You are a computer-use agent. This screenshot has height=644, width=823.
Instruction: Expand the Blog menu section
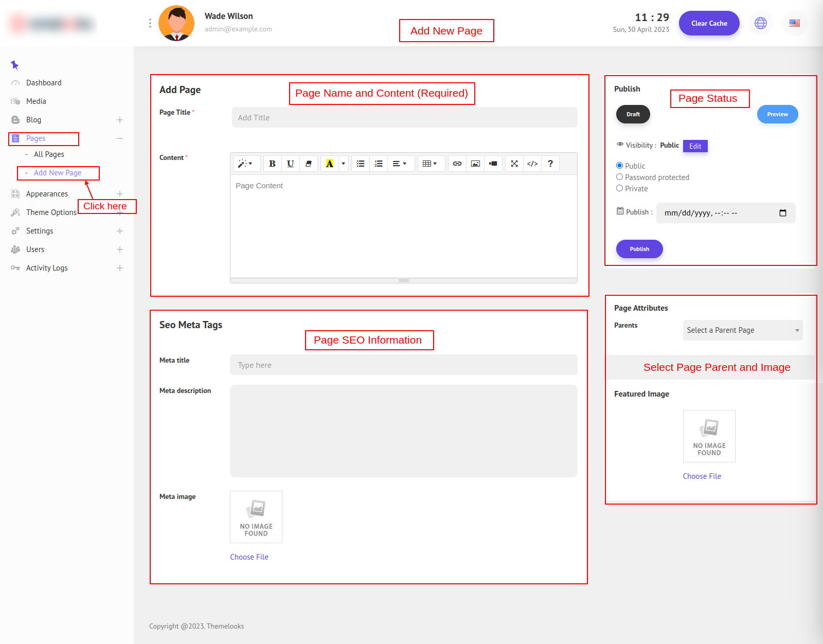[119, 120]
